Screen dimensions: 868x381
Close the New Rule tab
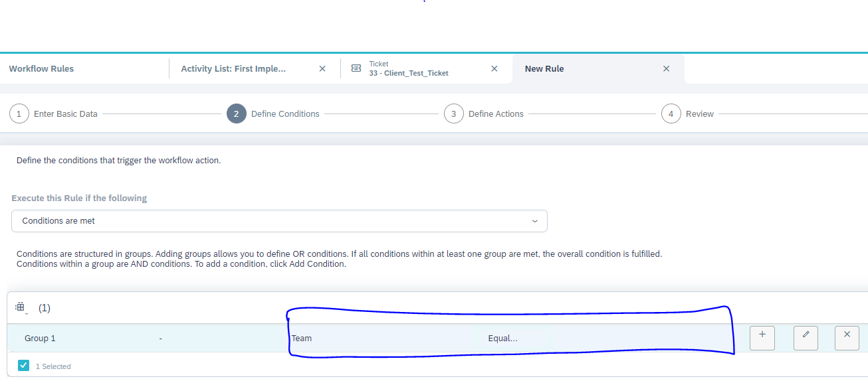pyautogui.click(x=666, y=68)
